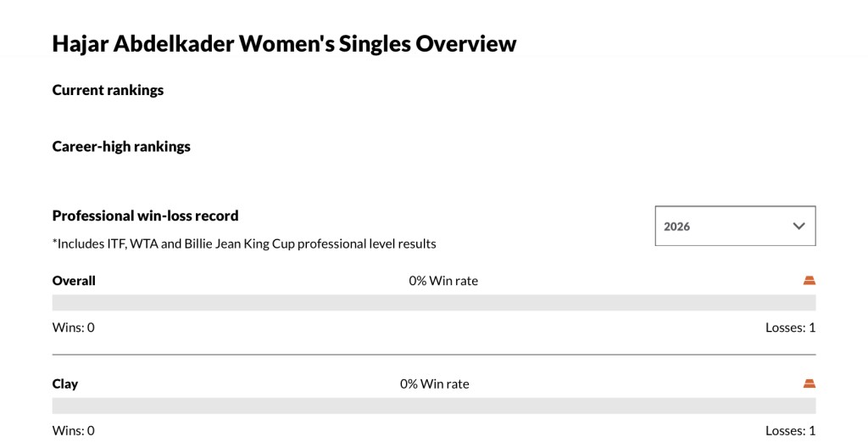Click the Overall 0% Win rate text
The width and height of the screenshot is (868, 448).
[x=443, y=281]
